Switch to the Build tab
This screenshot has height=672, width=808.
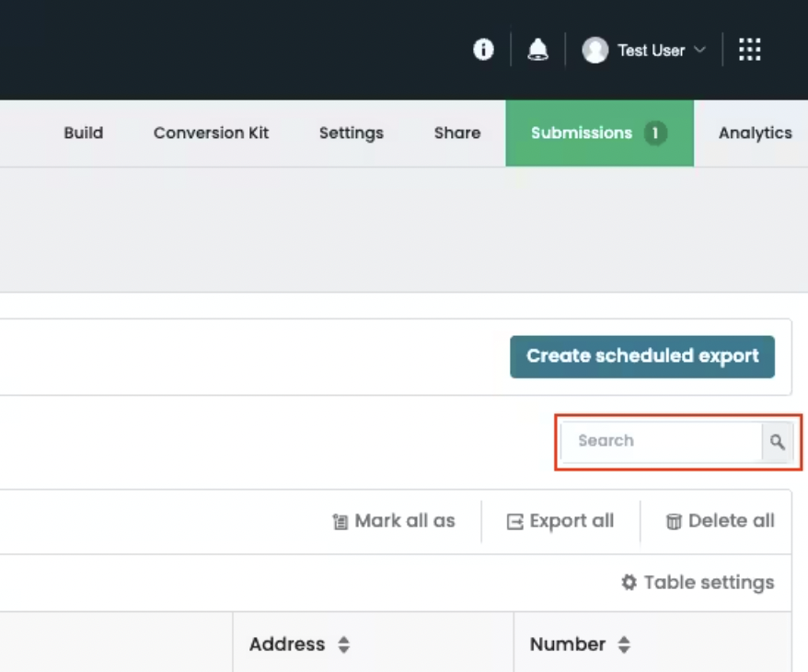pos(83,133)
